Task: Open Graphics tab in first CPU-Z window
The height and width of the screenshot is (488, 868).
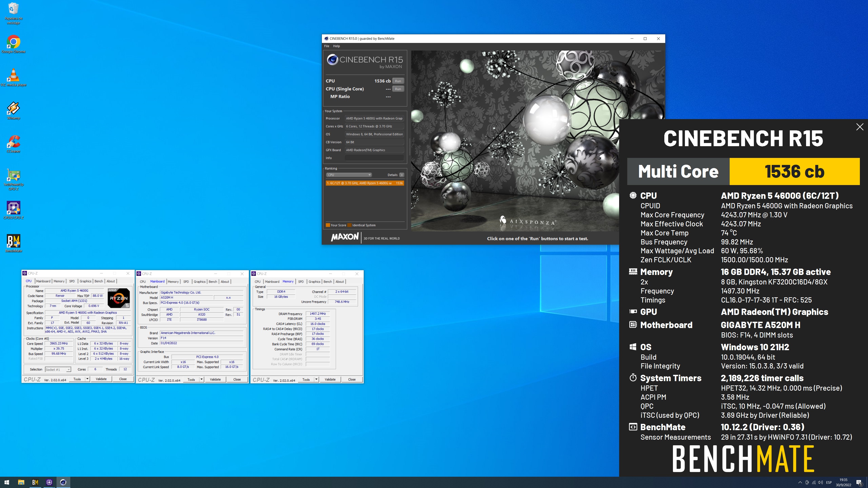Action: click(x=85, y=281)
